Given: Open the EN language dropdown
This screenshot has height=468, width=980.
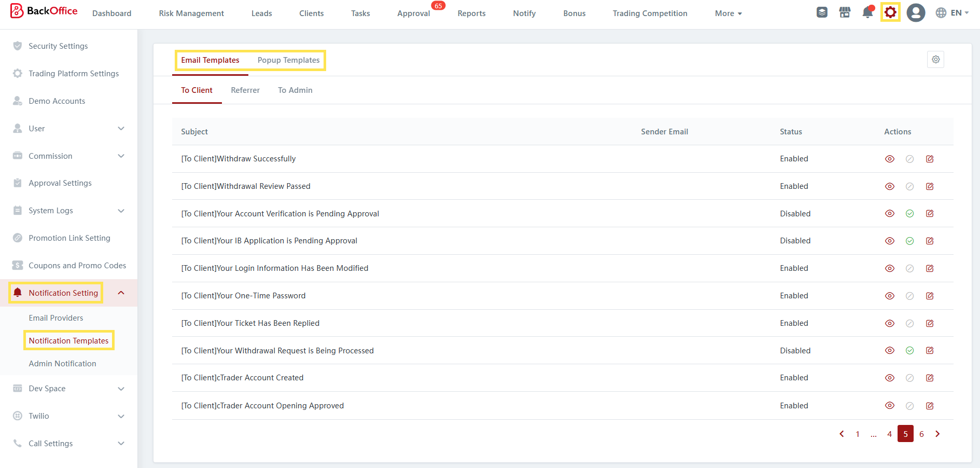Looking at the screenshot, I should pos(952,13).
